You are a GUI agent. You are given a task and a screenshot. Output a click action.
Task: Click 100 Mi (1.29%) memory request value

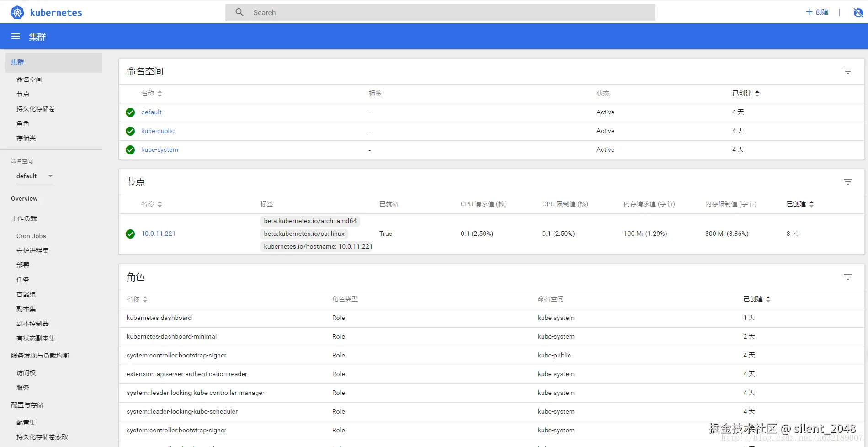[x=645, y=234]
